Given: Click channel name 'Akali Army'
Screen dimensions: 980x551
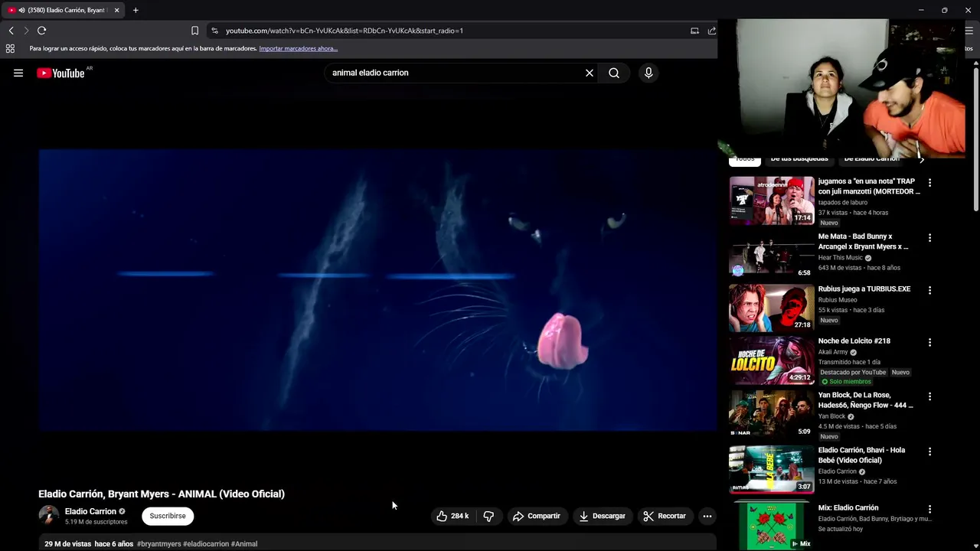Looking at the screenshot, I should click(x=833, y=352).
